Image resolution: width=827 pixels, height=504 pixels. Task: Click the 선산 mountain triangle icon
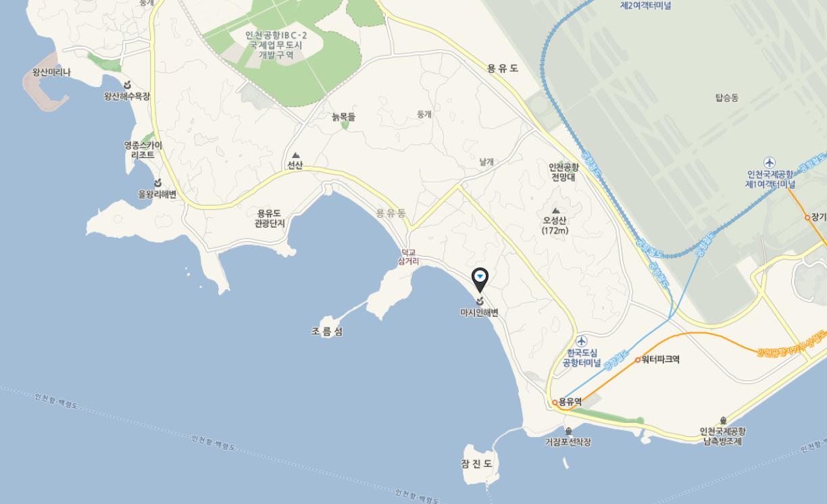pyautogui.click(x=295, y=155)
